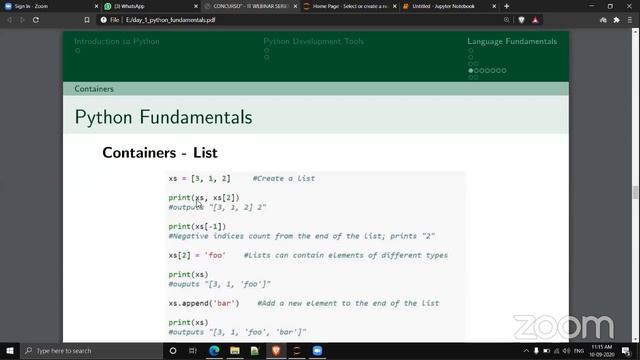Click the 'Containers' subsection label in the light green bar
Viewport: 640px width, 360px height.
(x=94, y=89)
